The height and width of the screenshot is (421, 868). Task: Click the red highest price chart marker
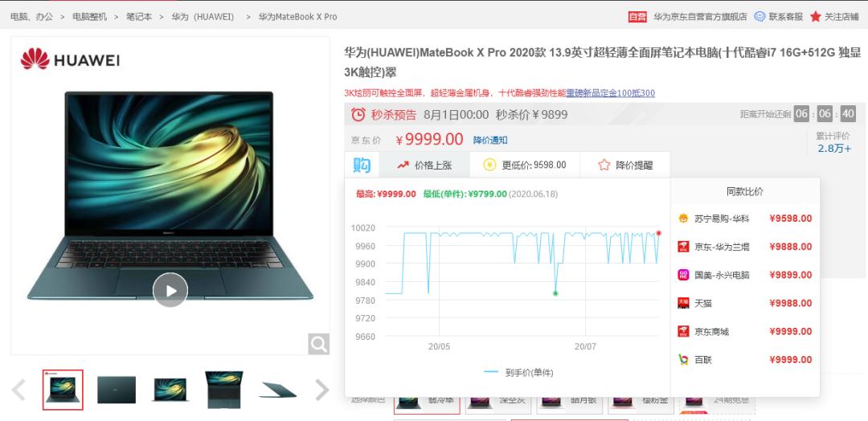pos(658,233)
